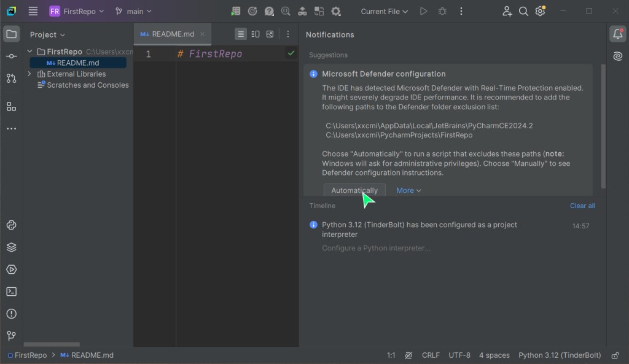Select the README.md editor tab
Viewport: 629px width, 364px height.
coord(168,34)
